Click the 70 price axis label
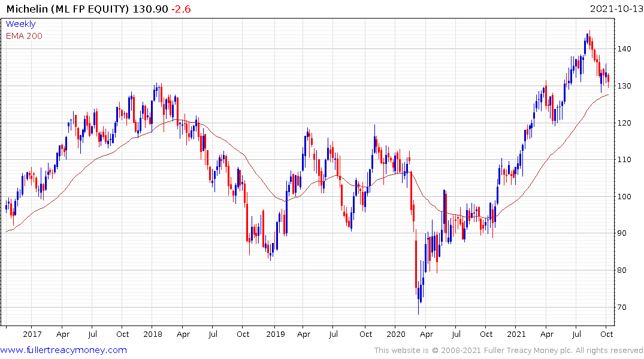 click(x=622, y=308)
